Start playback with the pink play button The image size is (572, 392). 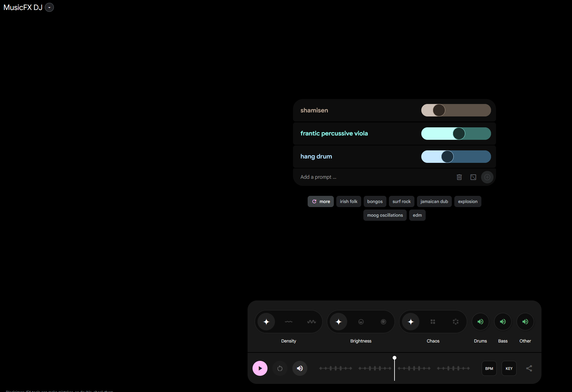pyautogui.click(x=260, y=368)
